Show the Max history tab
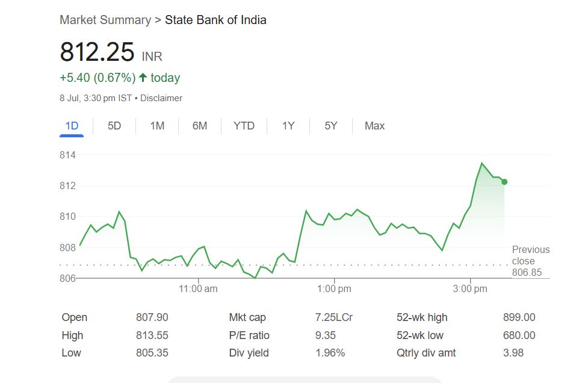The image size is (588, 383). pyautogui.click(x=374, y=126)
